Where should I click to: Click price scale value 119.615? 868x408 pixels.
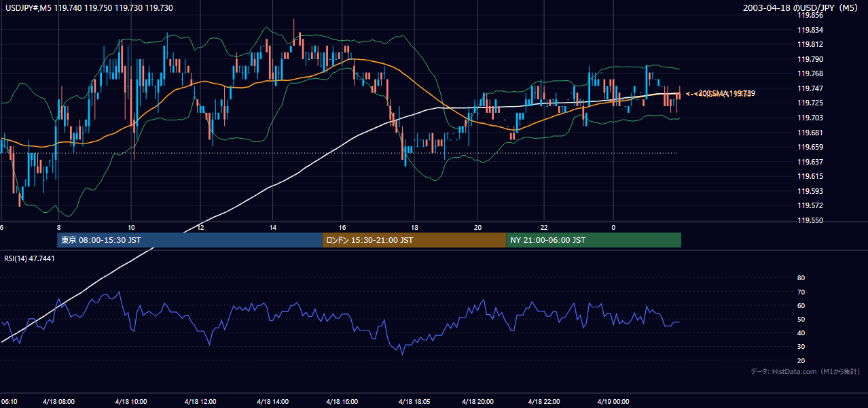(810, 176)
